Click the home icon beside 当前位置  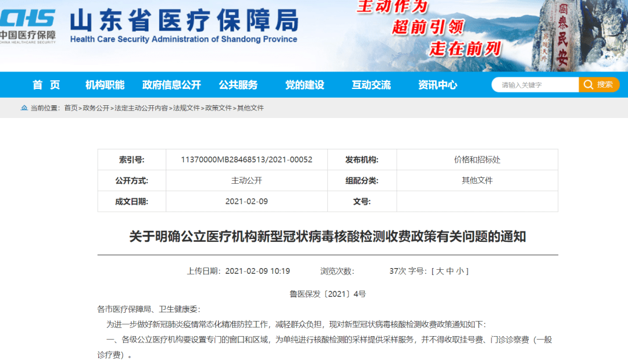[x=24, y=108]
